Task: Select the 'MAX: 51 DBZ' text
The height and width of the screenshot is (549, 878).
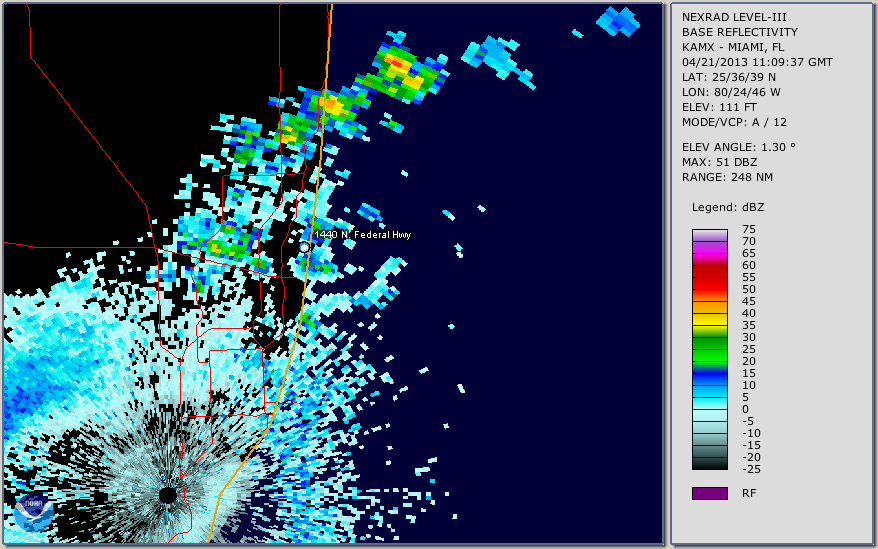Action: (719, 162)
